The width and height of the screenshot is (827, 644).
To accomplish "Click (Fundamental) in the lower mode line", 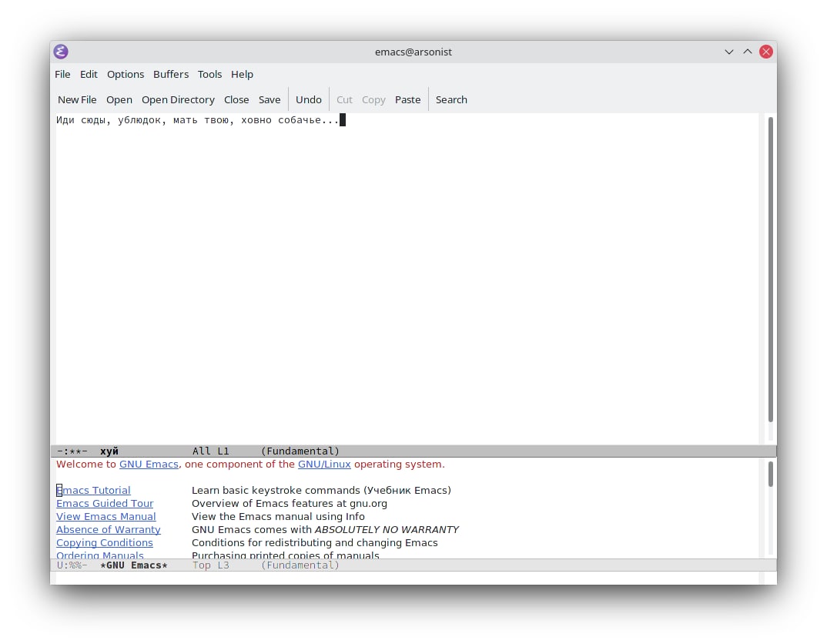I will 300,565.
